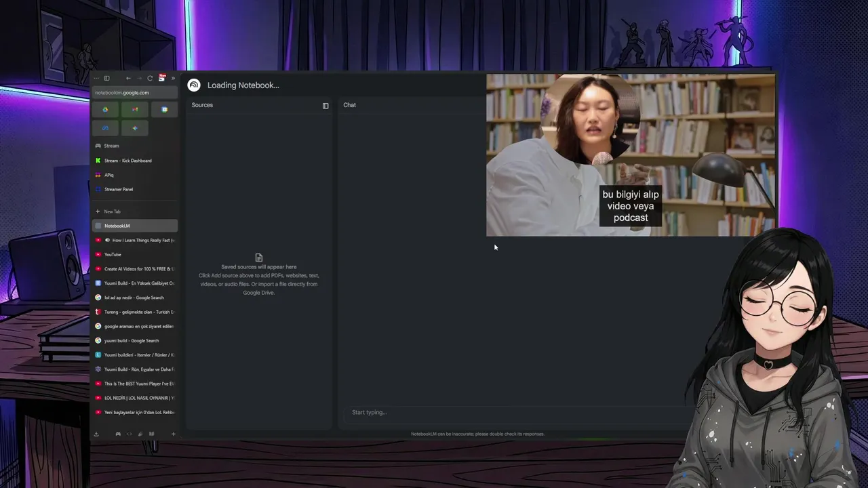This screenshot has width=868, height=488.
Task: Open the Google Calendar pinned shortcut
Action: 164,109
